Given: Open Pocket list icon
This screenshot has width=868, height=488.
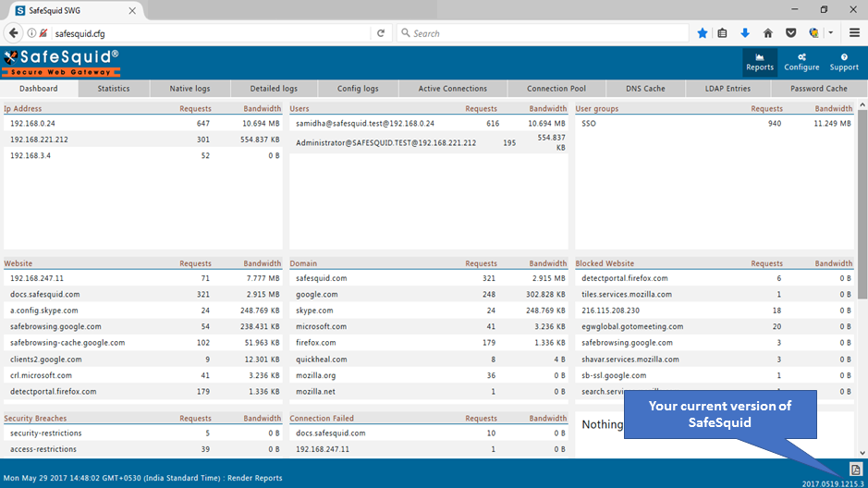Looking at the screenshot, I should tap(790, 33).
